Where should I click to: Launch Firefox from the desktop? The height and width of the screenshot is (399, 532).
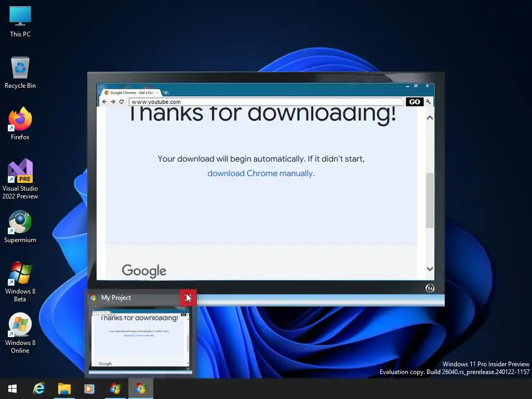click(x=20, y=124)
